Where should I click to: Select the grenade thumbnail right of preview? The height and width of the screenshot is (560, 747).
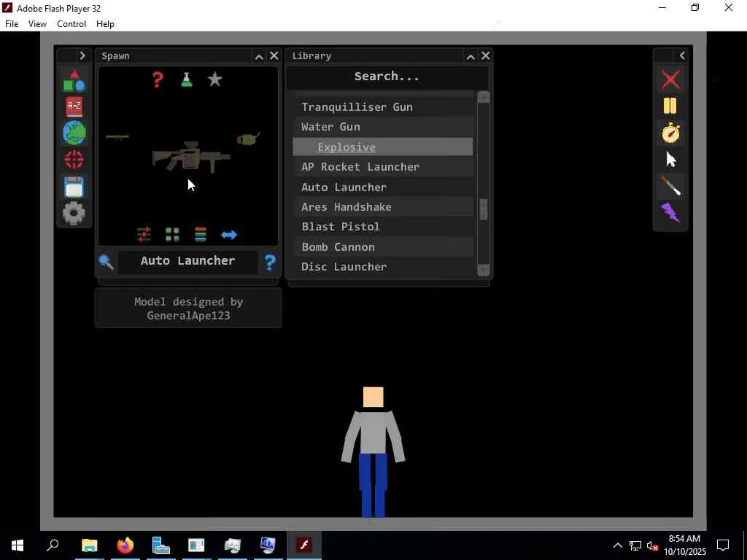click(x=248, y=139)
